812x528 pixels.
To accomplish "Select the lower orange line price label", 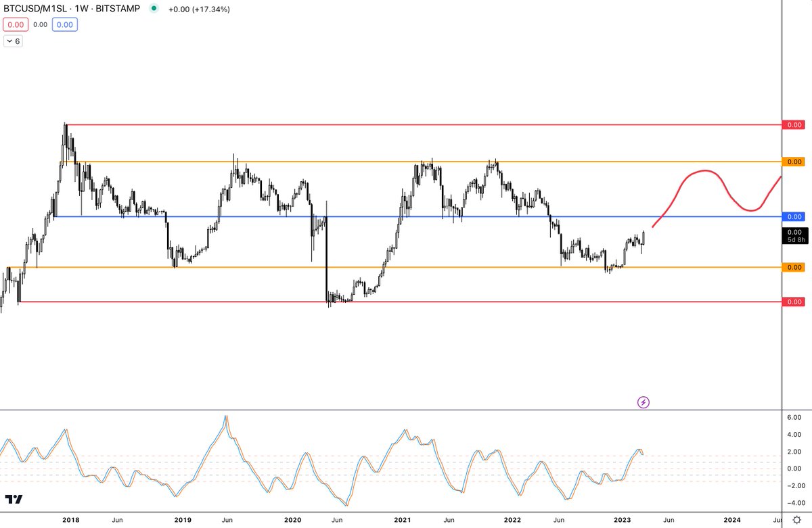I will (793, 268).
